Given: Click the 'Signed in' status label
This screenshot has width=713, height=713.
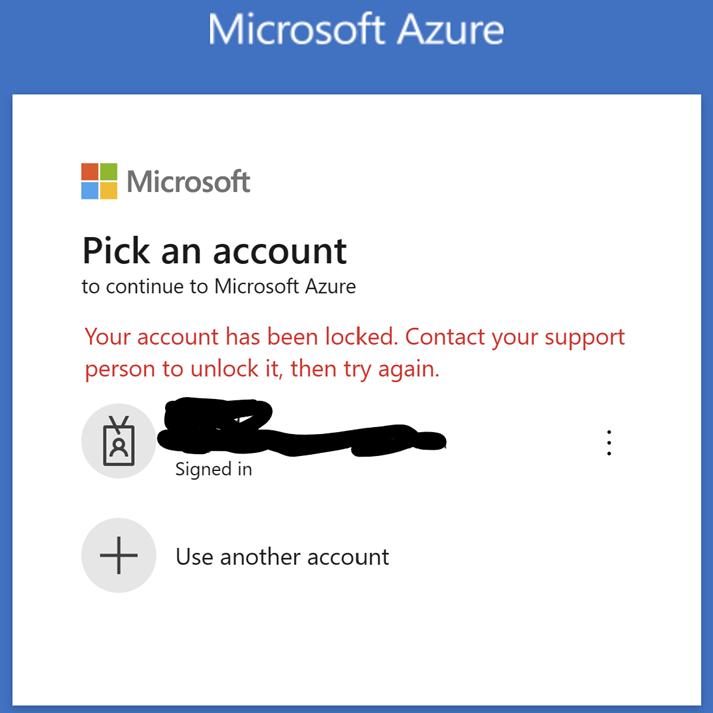Looking at the screenshot, I should 214,470.
